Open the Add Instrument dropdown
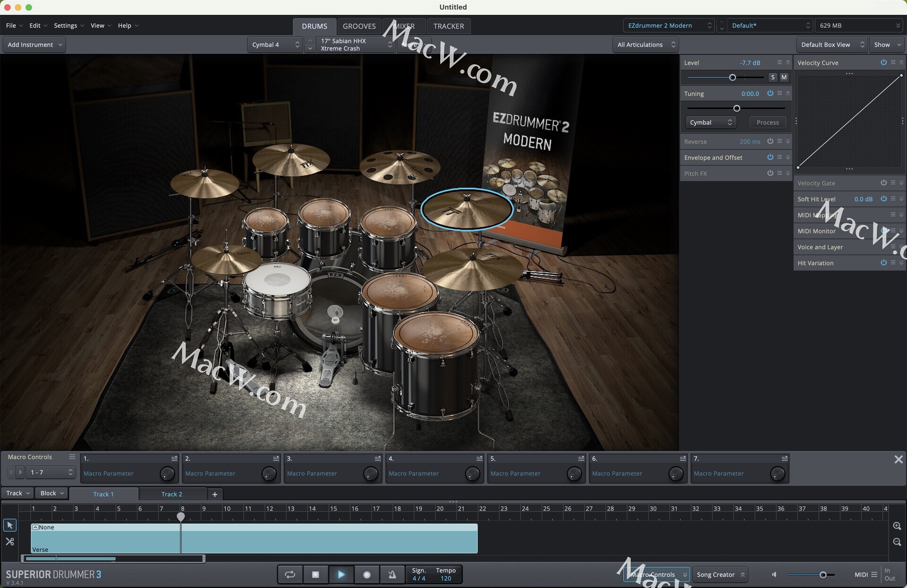The image size is (907, 588). click(34, 44)
